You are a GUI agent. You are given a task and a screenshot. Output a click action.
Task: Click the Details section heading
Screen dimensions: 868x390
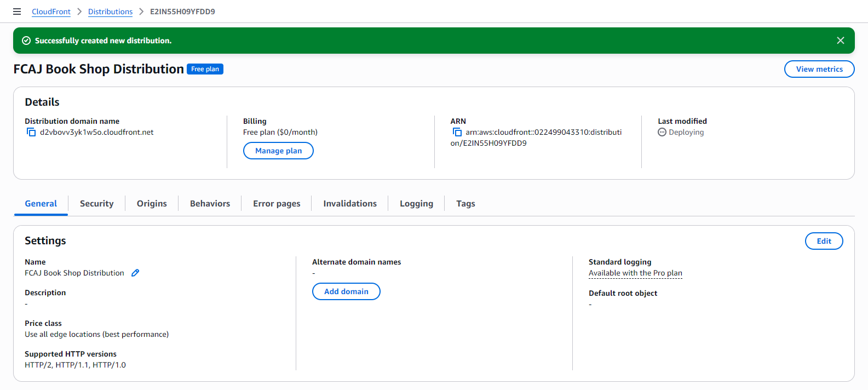pos(42,102)
